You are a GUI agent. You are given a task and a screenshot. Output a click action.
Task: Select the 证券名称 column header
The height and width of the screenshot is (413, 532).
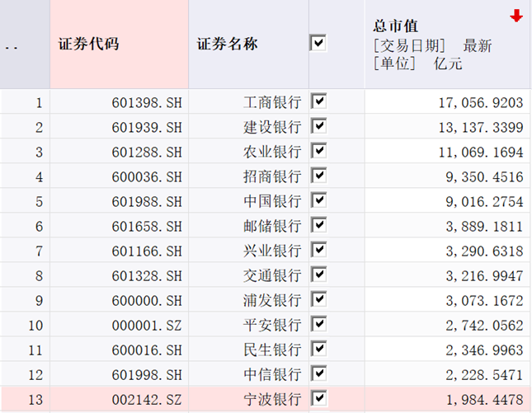click(x=248, y=44)
